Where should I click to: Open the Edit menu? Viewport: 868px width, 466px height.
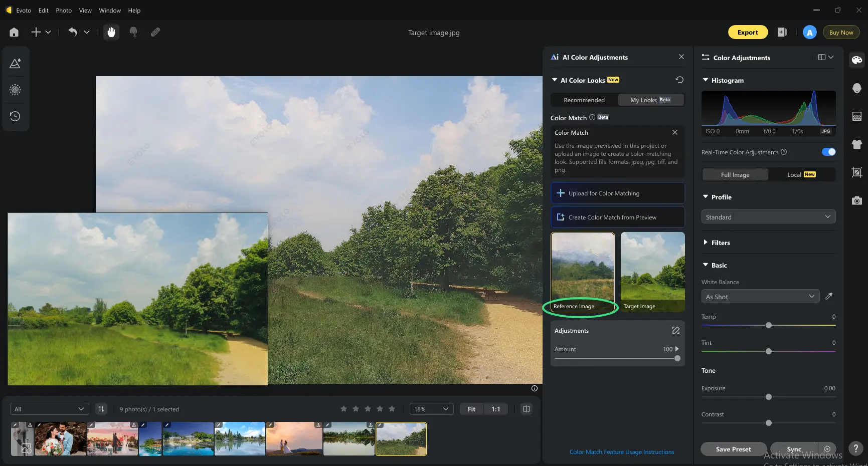44,10
